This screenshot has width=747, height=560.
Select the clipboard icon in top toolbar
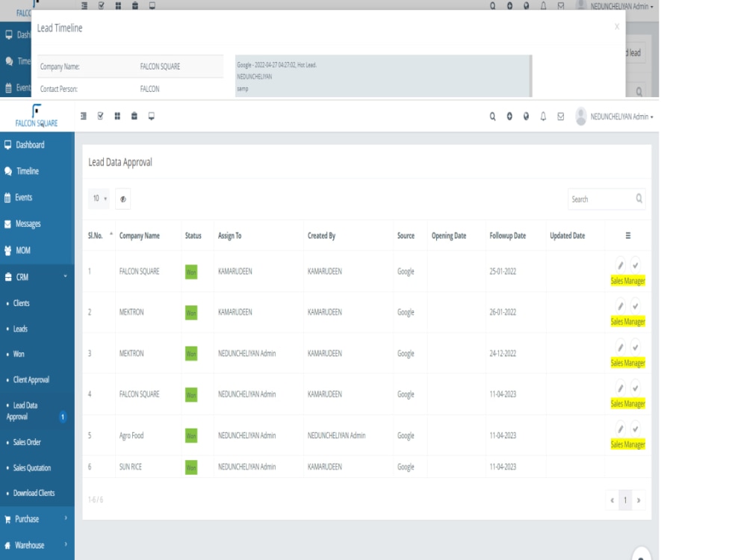click(134, 115)
